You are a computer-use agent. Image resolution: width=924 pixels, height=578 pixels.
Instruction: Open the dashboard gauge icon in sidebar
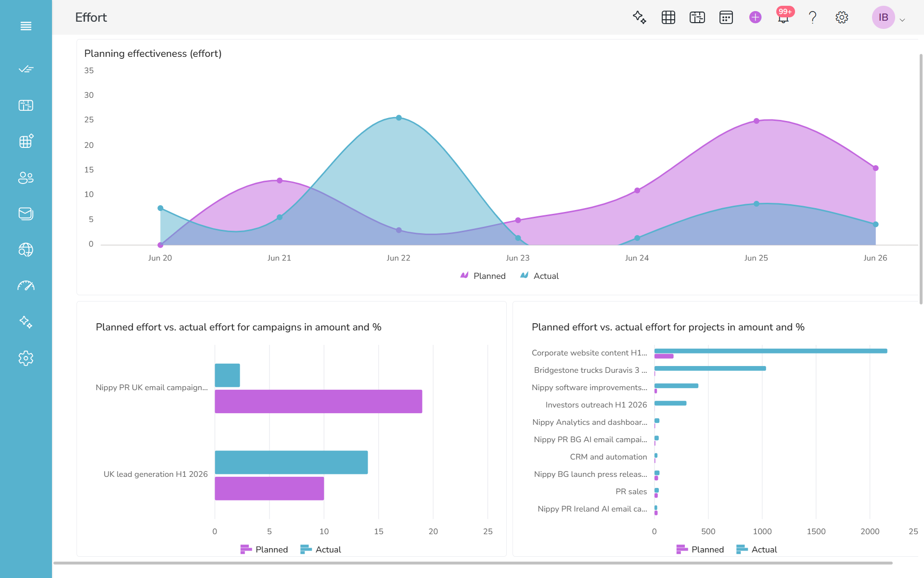26,286
